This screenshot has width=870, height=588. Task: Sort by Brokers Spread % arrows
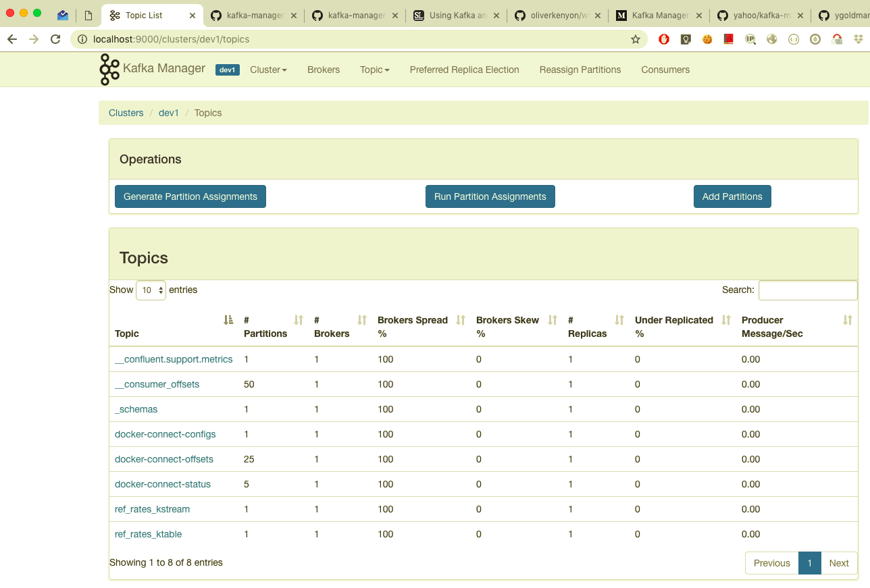tap(461, 320)
